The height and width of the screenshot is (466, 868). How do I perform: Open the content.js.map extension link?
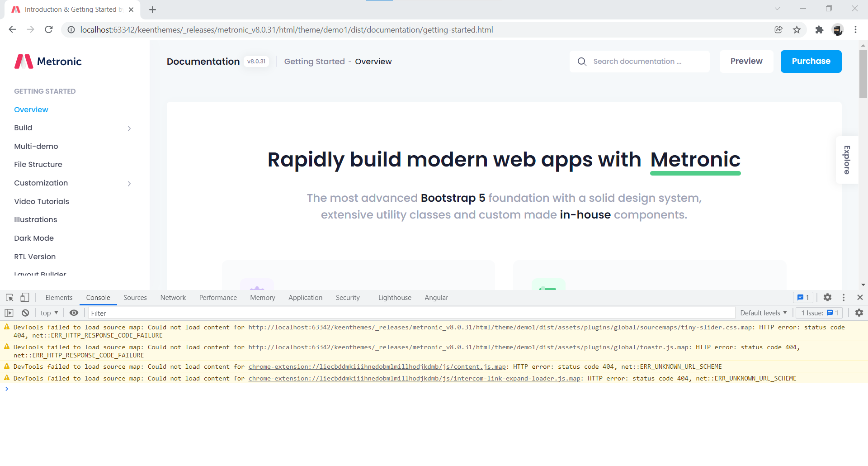coord(377,366)
